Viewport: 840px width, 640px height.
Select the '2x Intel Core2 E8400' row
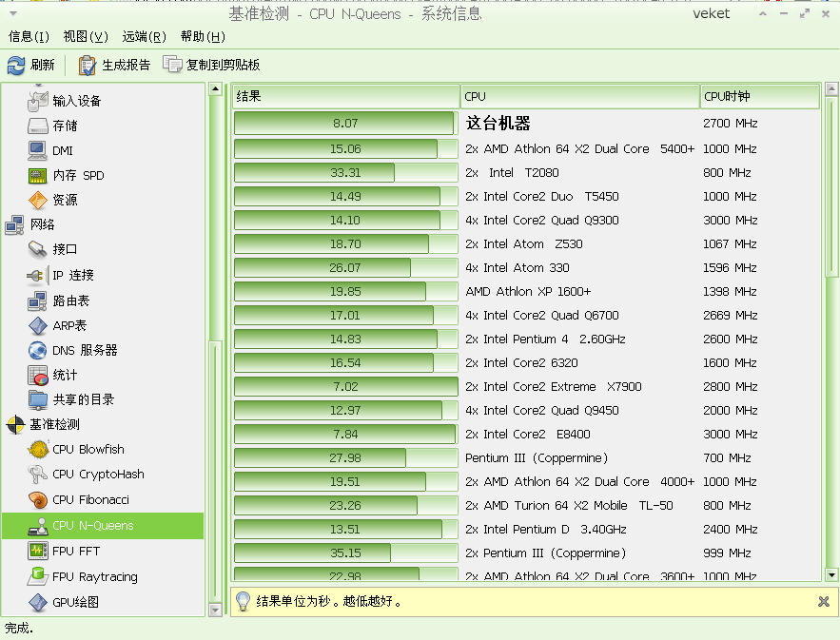[x=527, y=435]
